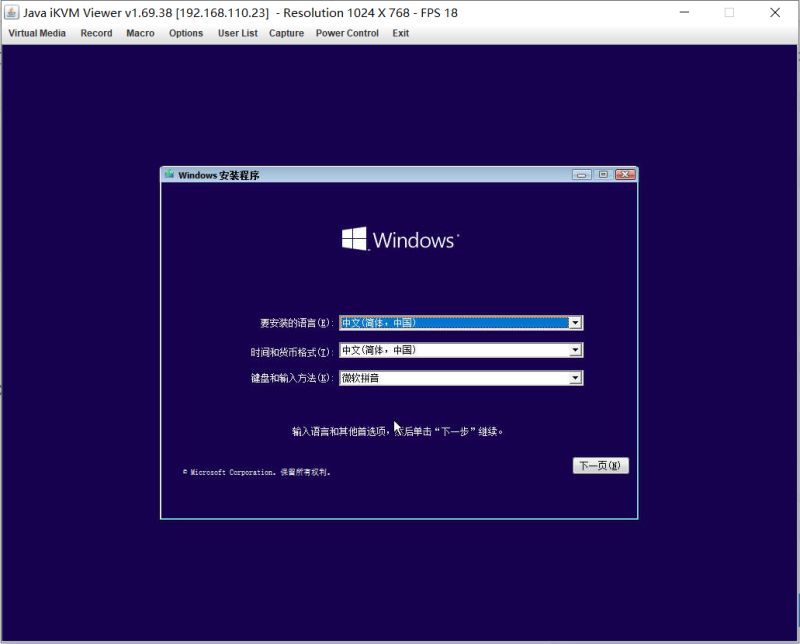The height and width of the screenshot is (644, 800).
Task: Expand the 要安装的语言 language dropdown
Action: click(x=576, y=322)
